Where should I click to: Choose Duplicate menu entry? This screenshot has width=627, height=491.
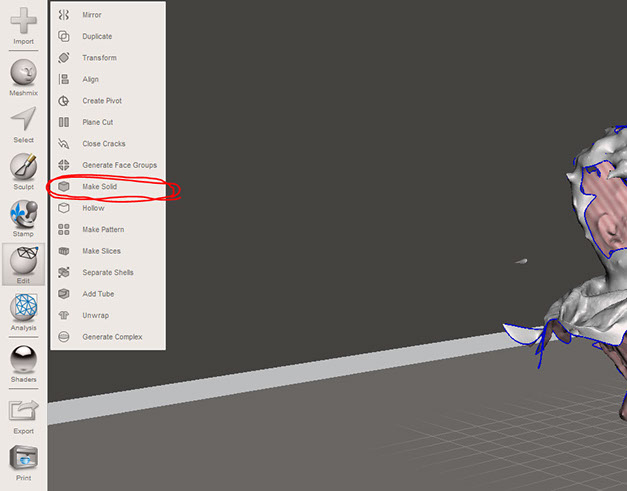[108, 36]
